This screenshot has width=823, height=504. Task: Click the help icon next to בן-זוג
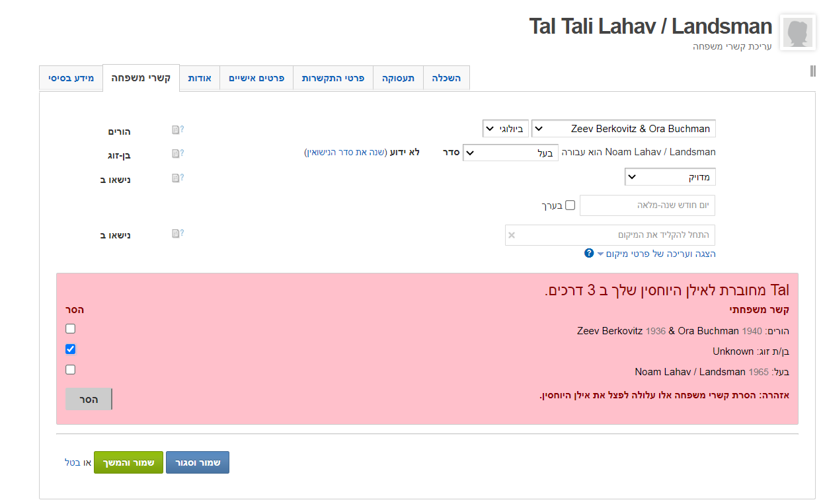tap(177, 153)
